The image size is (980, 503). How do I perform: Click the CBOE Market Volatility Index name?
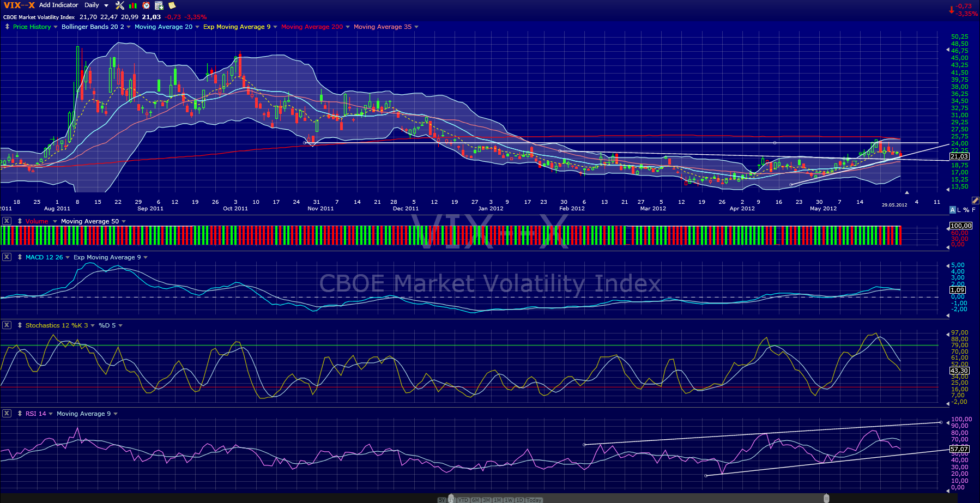[x=39, y=17]
